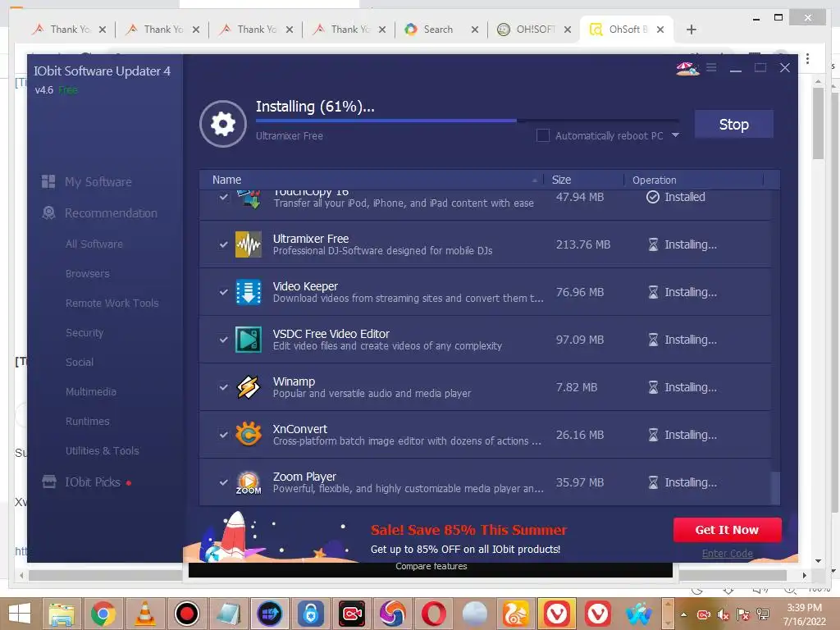This screenshot has width=840, height=630.
Task: Uncheck the XnConvert row checkbox
Action: click(223, 435)
